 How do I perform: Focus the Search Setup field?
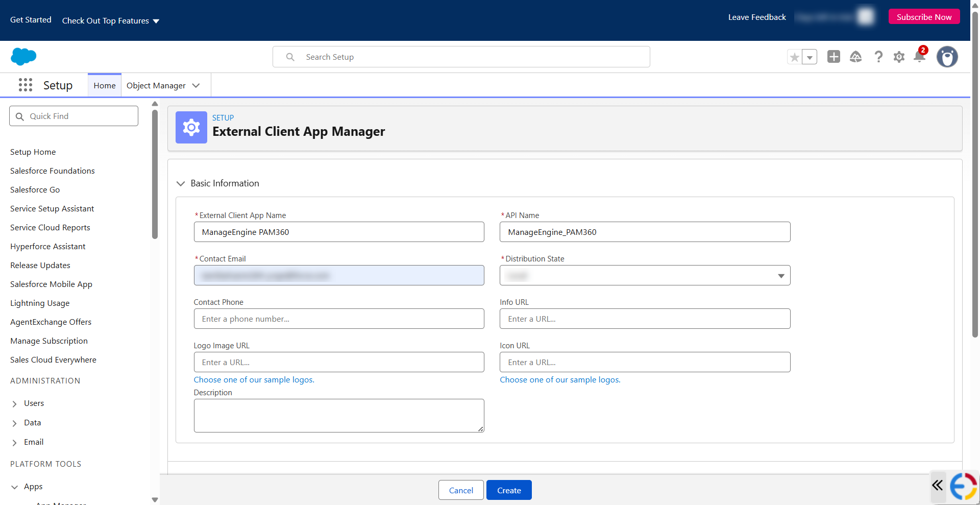pos(461,57)
